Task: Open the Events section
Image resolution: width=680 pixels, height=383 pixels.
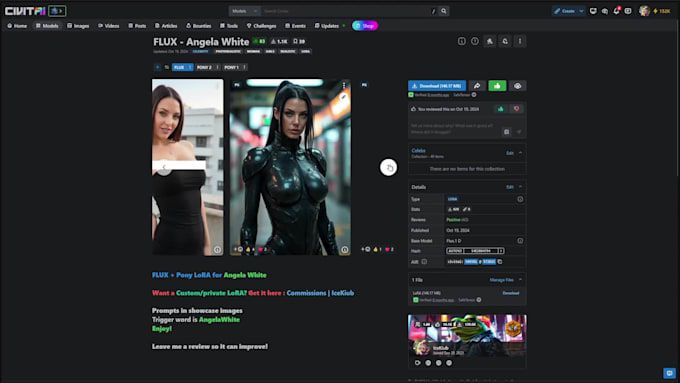Action: [295, 26]
